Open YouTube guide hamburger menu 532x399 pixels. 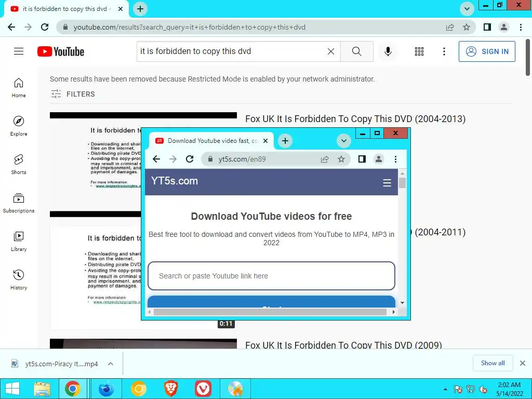point(19,51)
